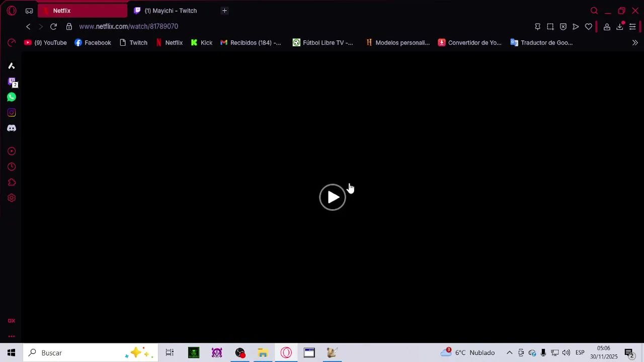Go back to the previous page
This screenshot has height=362, width=644.
[28, 27]
